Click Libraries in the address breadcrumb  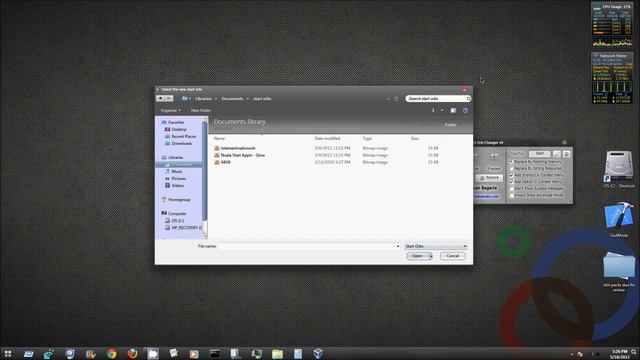click(203, 99)
